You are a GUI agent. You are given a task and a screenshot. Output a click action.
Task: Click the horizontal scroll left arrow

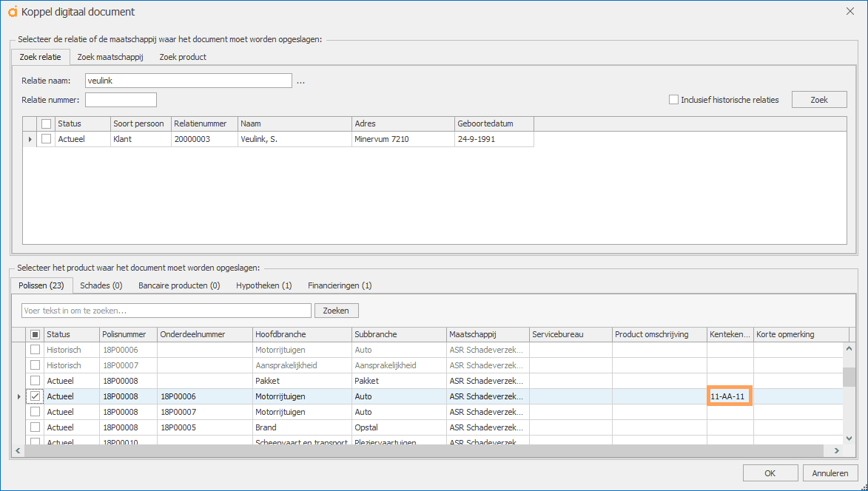click(18, 451)
